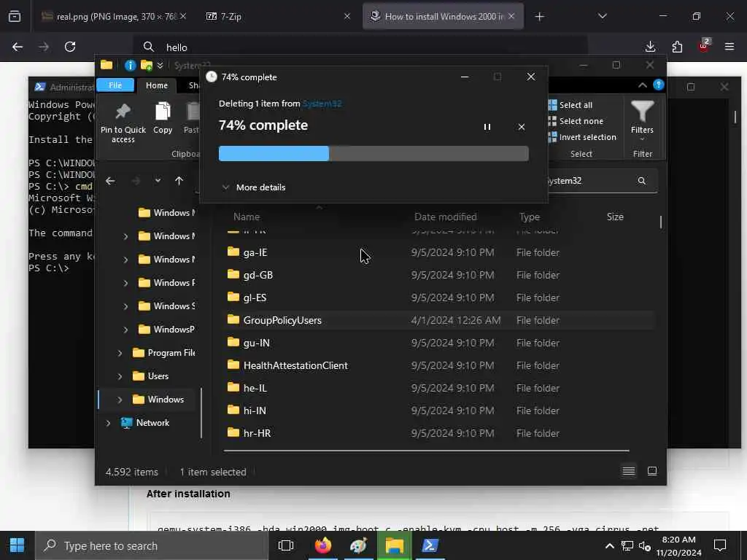The width and height of the screenshot is (747, 560).
Task: Open Firefox extensions puzzle icon
Action: tap(677, 47)
